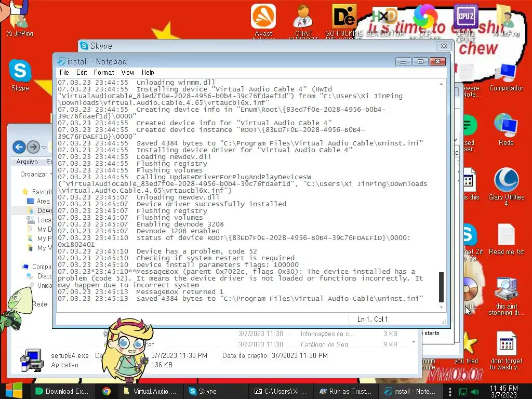Open Notepad File menu
Image resolution: width=532 pixels, height=399 pixels.
click(64, 72)
